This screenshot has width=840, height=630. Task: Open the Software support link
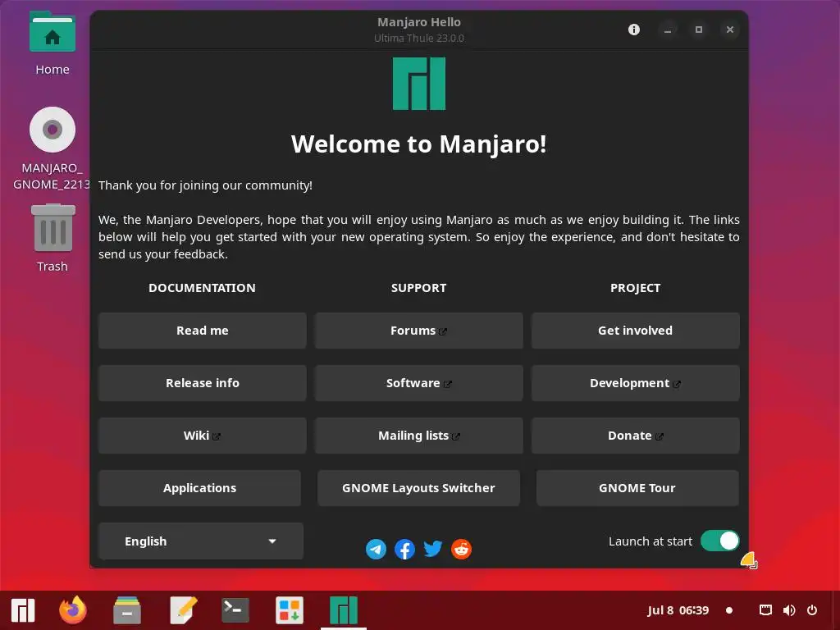coord(419,383)
